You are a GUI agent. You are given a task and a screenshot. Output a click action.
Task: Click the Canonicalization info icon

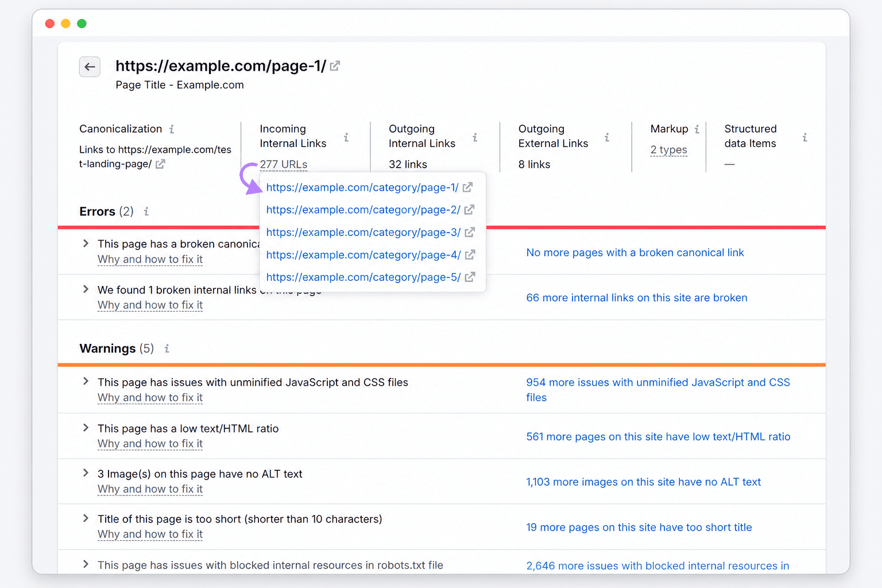click(172, 129)
